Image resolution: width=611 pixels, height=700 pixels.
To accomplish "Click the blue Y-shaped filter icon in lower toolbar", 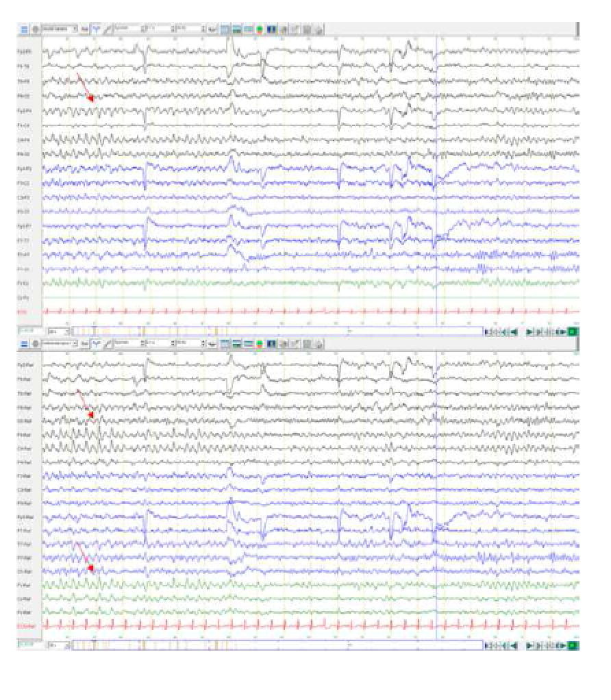I will click(x=96, y=344).
